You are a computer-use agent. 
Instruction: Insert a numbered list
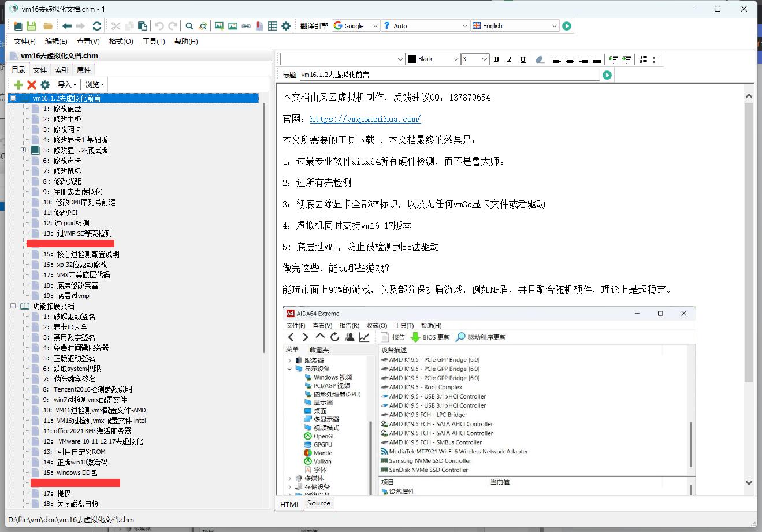(x=643, y=59)
